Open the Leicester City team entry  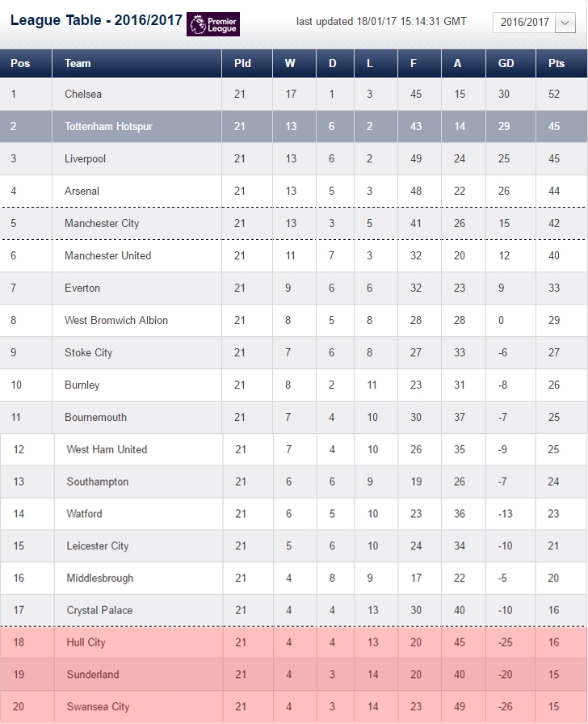[98, 546]
